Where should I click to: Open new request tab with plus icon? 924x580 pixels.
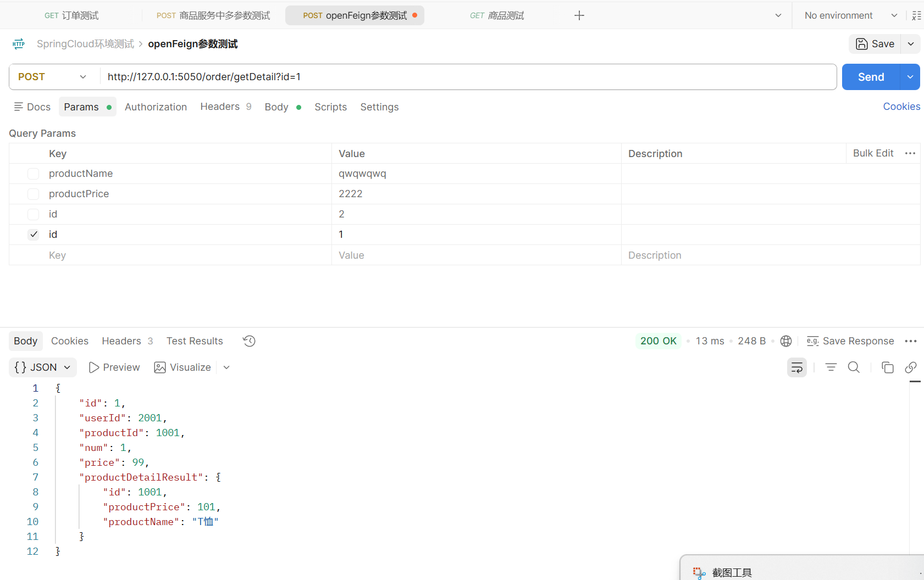[579, 15]
